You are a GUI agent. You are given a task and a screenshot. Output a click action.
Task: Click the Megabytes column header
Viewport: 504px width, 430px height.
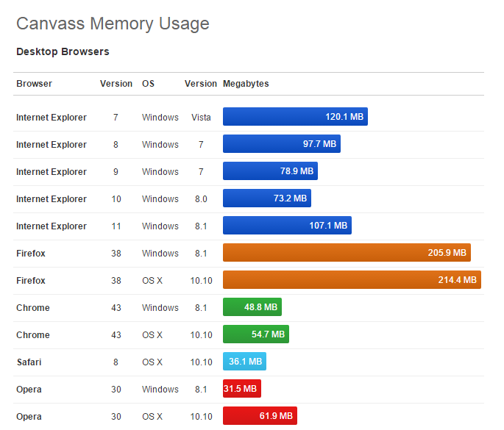point(246,84)
